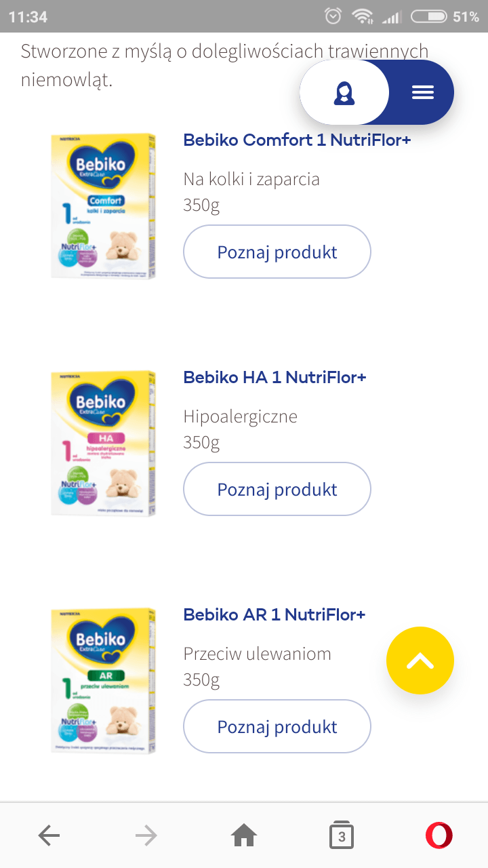The height and width of the screenshot is (868, 488).
Task: Tap Poznaj produkt for Bebiko AR 1
Action: click(277, 727)
